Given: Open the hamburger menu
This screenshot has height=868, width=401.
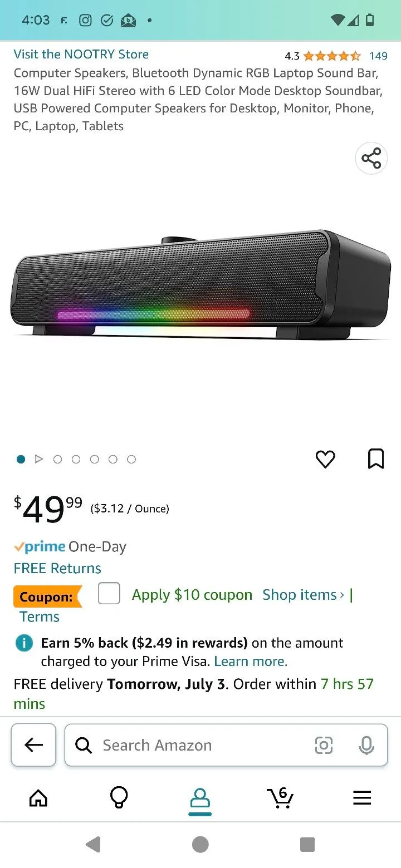Looking at the screenshot, I should pos(362,797).
